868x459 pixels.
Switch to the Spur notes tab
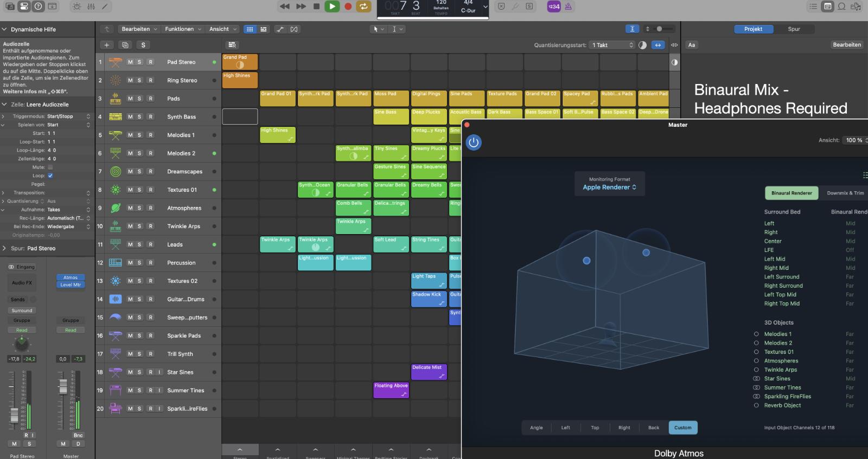coord(794,29)
